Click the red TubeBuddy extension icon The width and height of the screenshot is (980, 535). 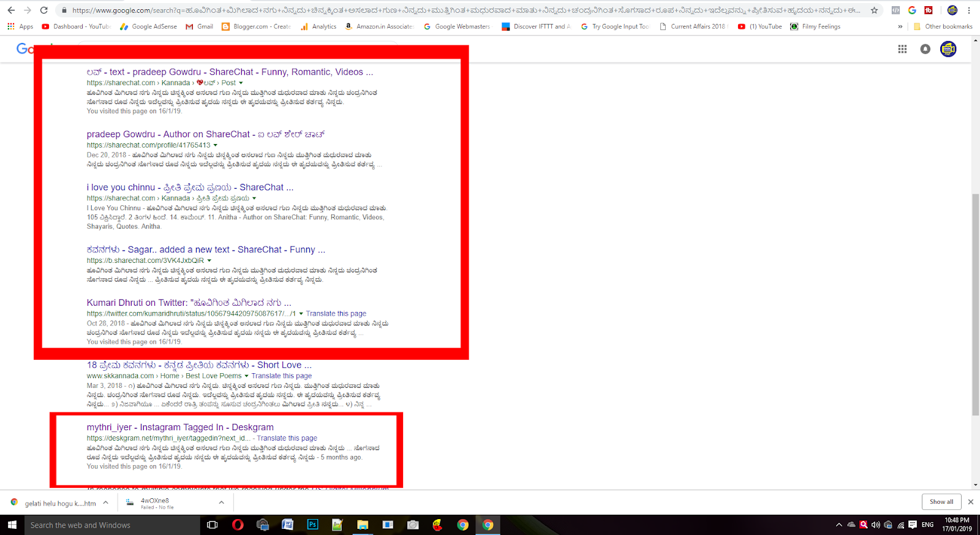click(929, 10)
